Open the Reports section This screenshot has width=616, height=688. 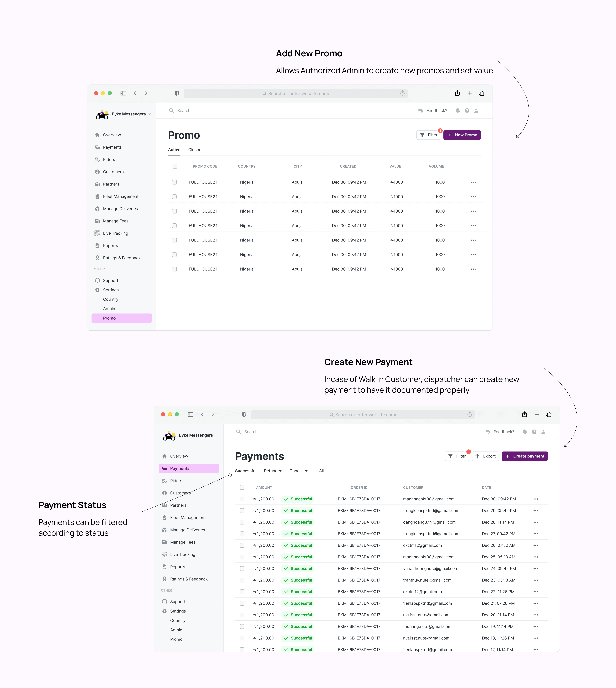coord(110,245)
